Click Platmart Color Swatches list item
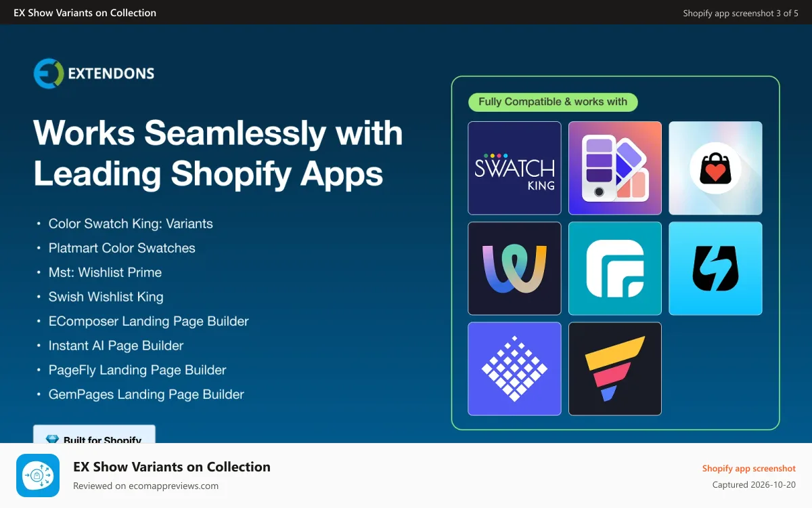Image resolution: width=812 pixels, height=508 pixels. click(x=122, y=248)
